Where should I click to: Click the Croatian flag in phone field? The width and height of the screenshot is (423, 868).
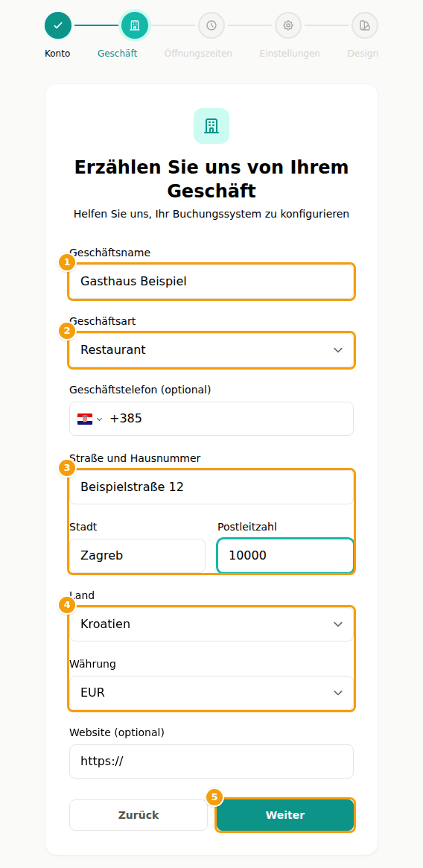click(85, 419)
